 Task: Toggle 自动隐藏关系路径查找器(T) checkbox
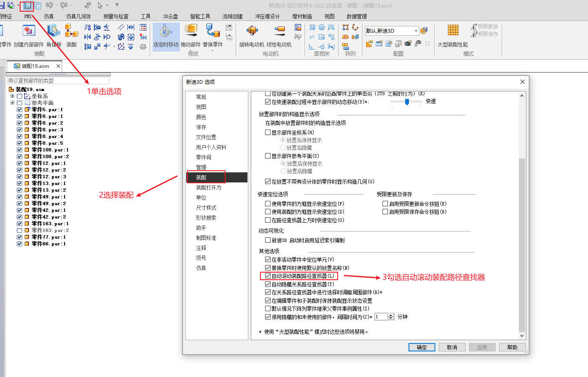(268, 284)
